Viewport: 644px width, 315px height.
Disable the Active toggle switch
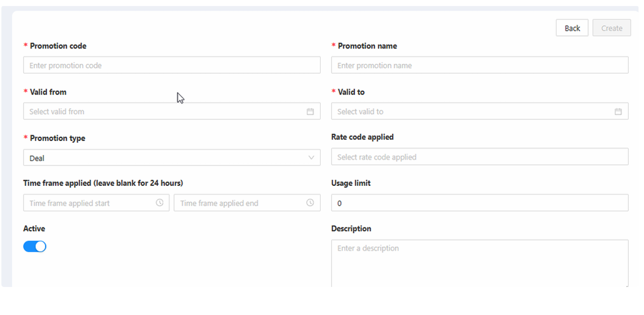[35, 247]
